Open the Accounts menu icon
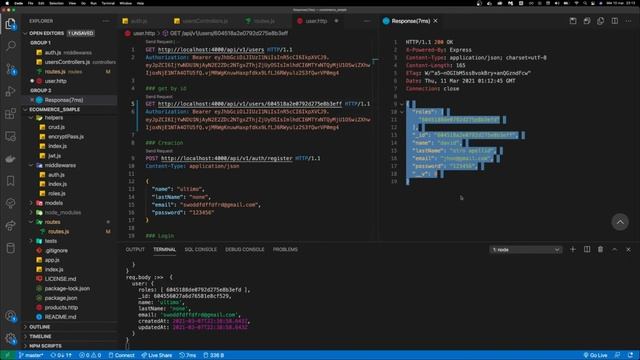Viewport: 640px width, 360px height. (11, 316)
